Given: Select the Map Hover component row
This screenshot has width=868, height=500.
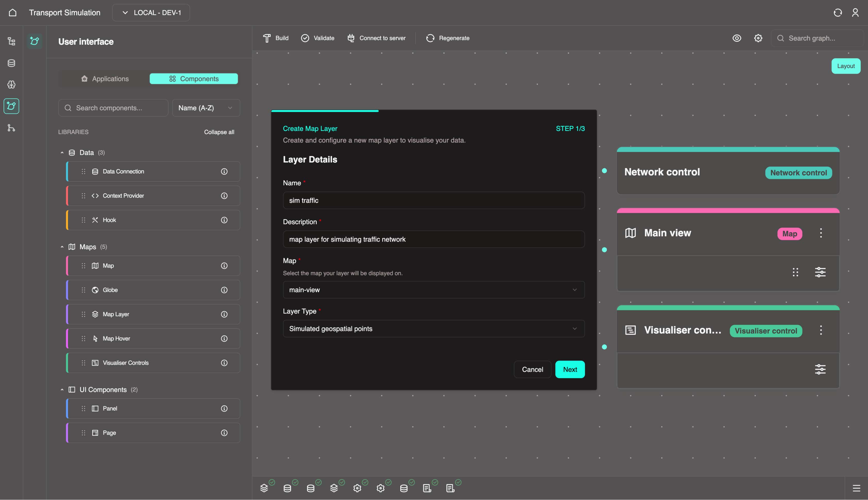Looking at the screenshot, I should 153,339.
